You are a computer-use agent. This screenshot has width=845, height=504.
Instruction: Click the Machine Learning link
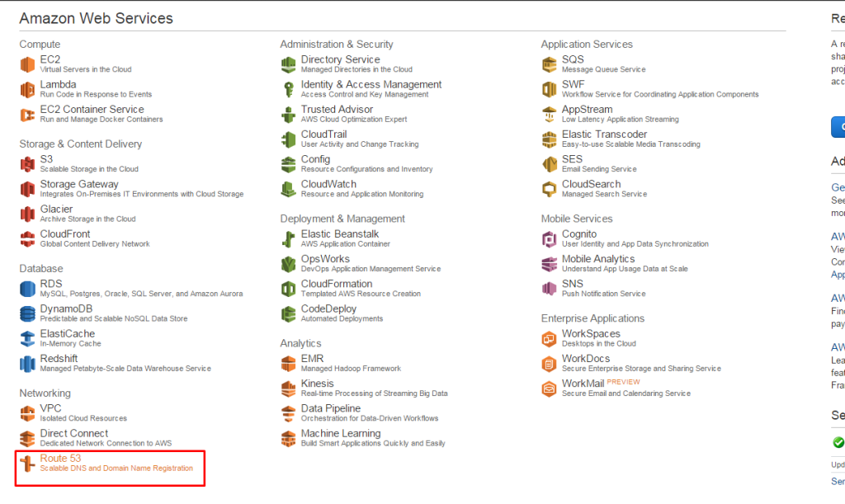coord(341,433)
